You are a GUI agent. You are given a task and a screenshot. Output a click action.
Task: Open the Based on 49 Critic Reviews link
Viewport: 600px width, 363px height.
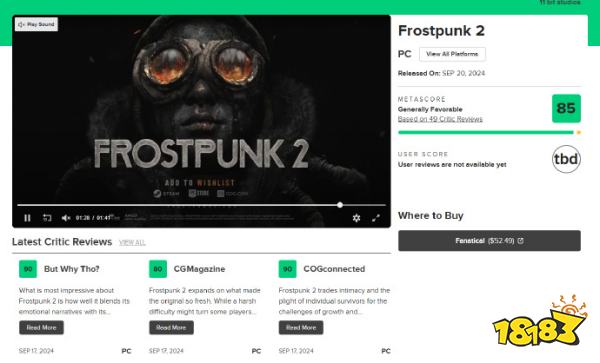[440, 119]
